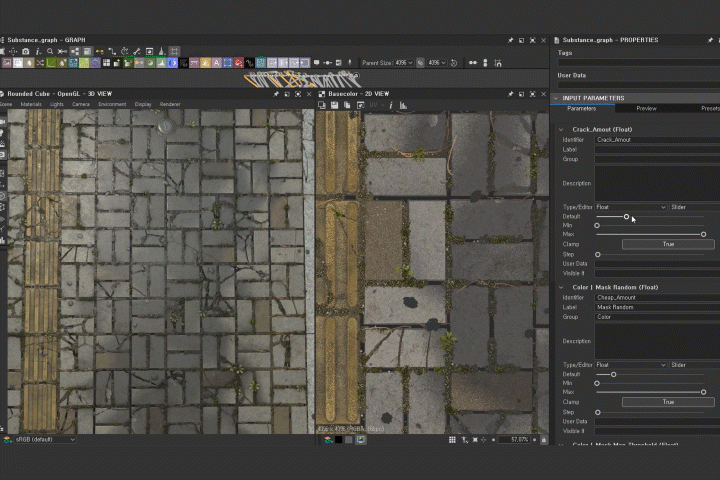Open the UV dropdown in 2D View toolbar

pyautogui.click(x=376, y=106)
